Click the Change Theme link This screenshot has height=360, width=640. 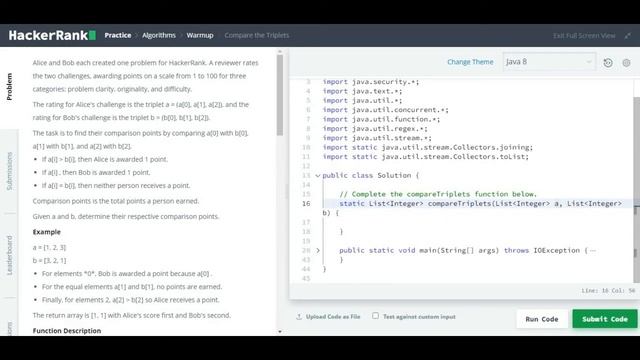click(x=470, y=62)
